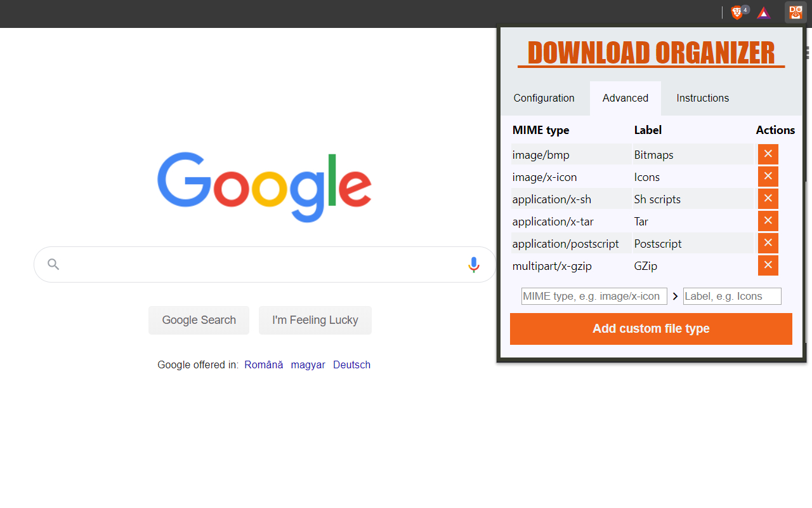The width and height of the screenshot is (812, 508).
Task: Click the Google Search button
Action: coord(199,320)
